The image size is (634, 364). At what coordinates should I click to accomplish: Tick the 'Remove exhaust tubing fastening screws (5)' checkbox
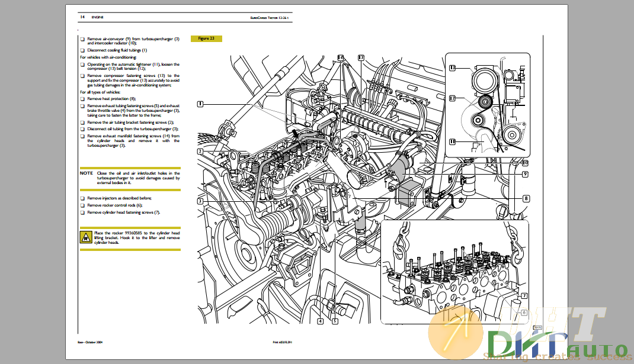(82, 106)
